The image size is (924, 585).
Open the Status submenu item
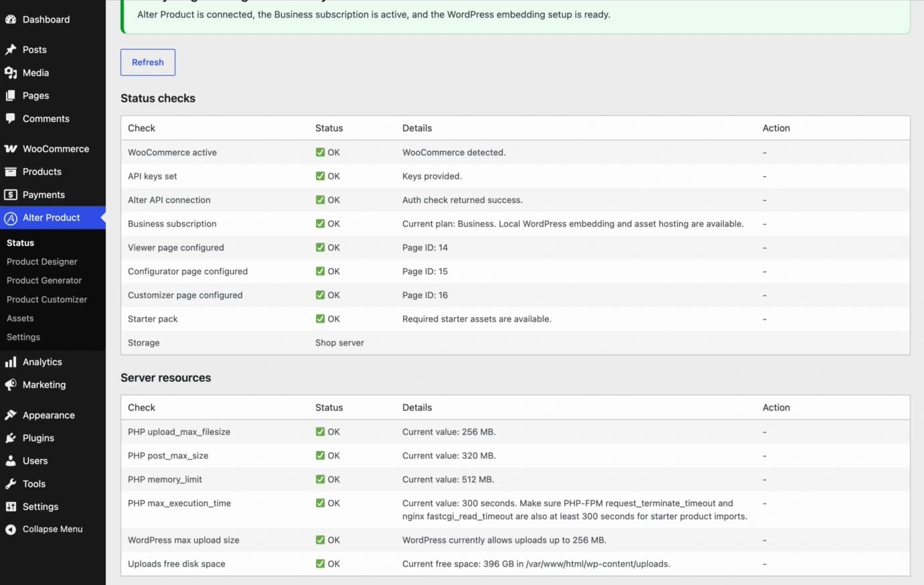(x=20, y=243)
